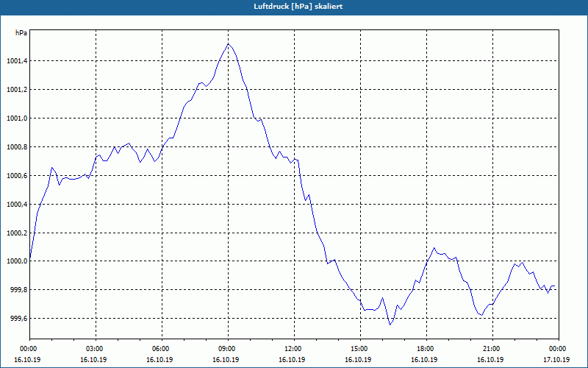Screen dimensions: 588x368
Task: Select the 1000,4 y-axis value
Action: pos(17,205)
